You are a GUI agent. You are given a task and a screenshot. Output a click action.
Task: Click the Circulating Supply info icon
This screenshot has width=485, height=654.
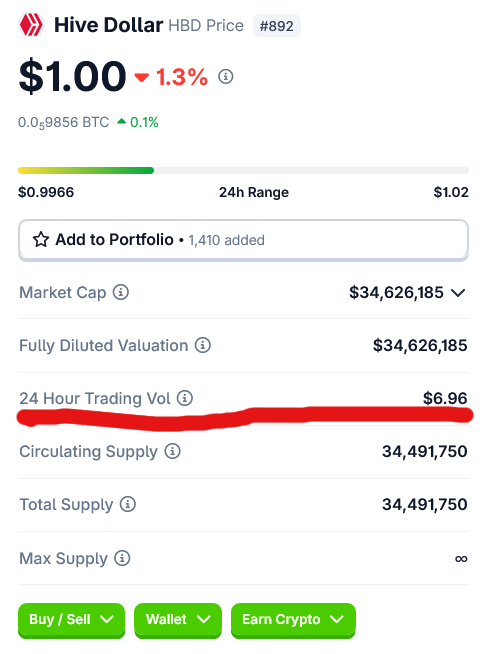coord(172,451)
